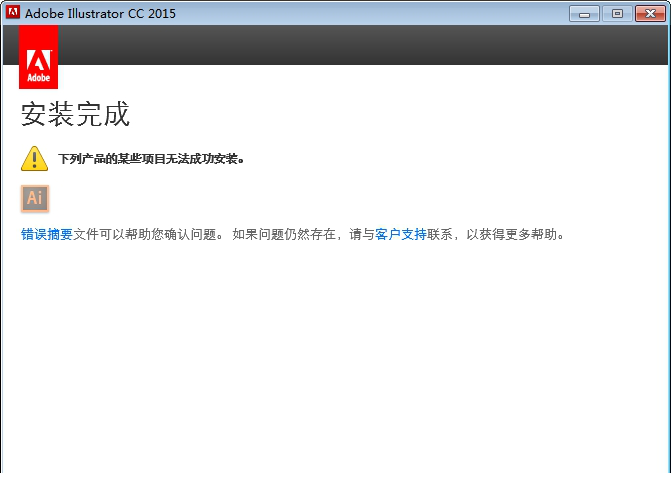Click the Adobe icon in the title bar
Viewport: 671px width, 491px height.
(x=13, y=12)
